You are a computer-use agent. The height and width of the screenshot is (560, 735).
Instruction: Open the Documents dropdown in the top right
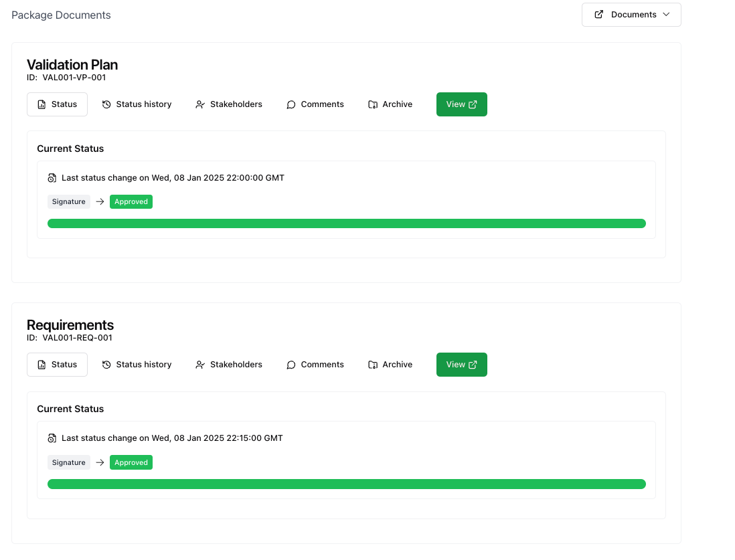(x=630, y=14)
